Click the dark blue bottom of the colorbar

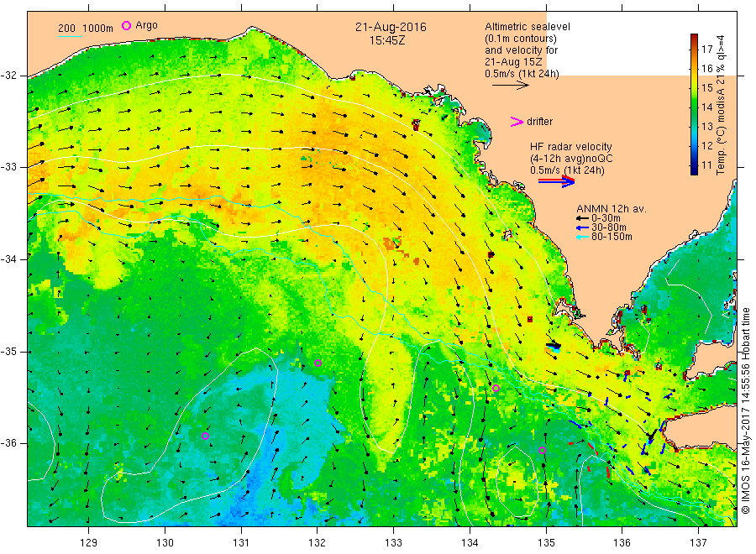coord(694,170)
